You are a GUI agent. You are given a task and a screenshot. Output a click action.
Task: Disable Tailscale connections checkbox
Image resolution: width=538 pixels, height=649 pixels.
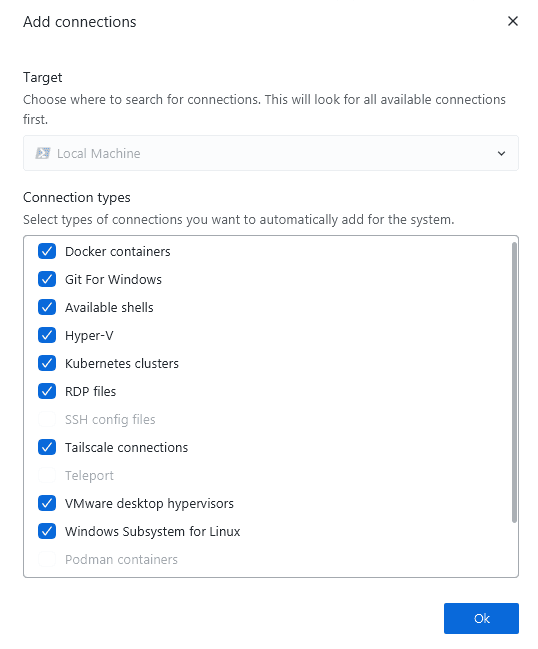pos(47,447)
